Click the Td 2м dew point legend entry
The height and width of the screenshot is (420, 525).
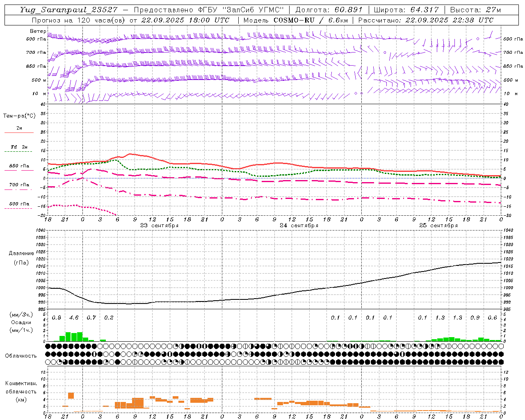(x=19, y=147)
